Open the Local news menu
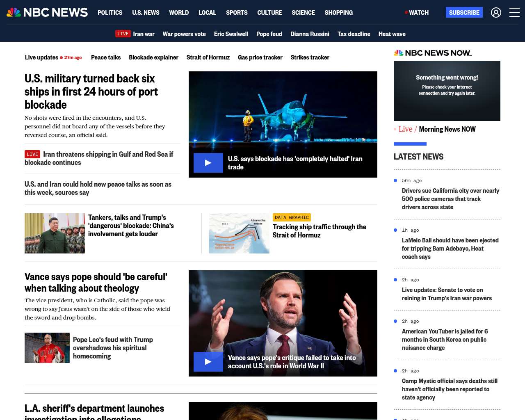Screen dimensions: 525x420 (207, 13)
